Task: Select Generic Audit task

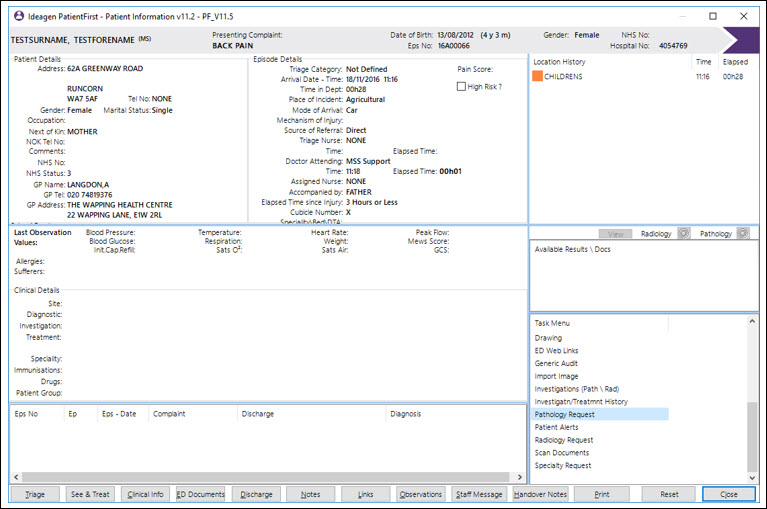Action: [x=556, y=363]
